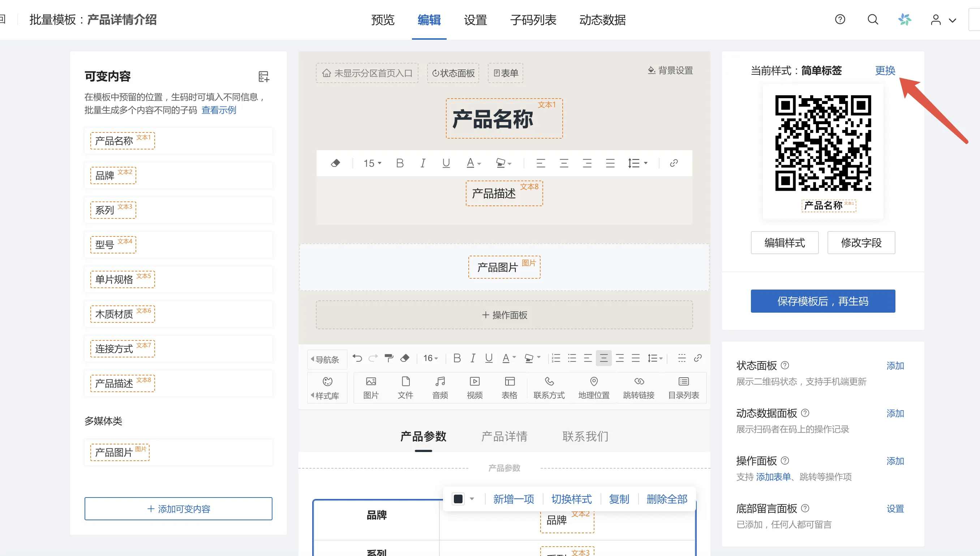980x556 pixels.
Task: Toggle italic in the size 15 toolbar
Action: coord(423,164)
